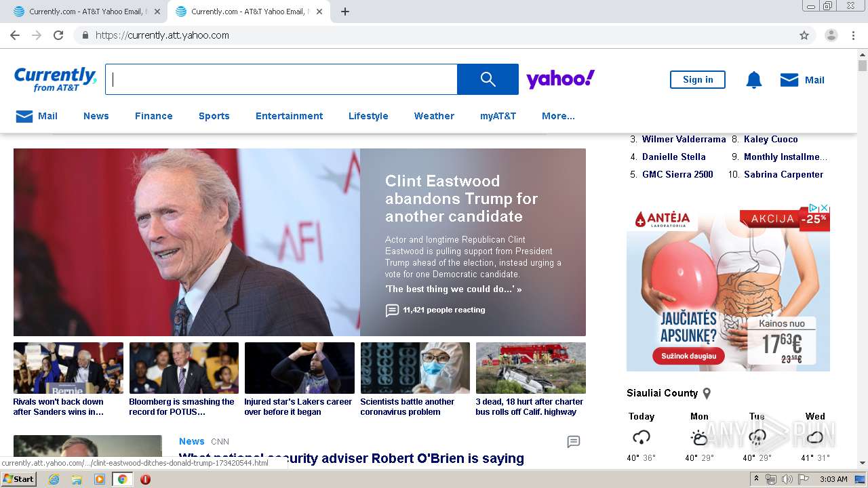Open Bloomberg smashing record story
Image resolution: width=868 pixels, height=488 pixels.
[x=184, y=380]
